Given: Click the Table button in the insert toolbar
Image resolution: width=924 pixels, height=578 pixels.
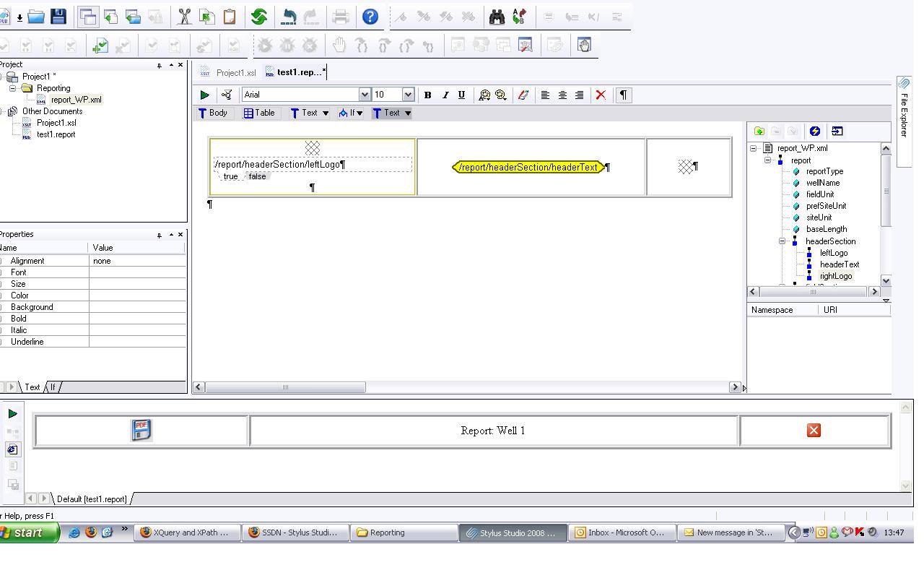Looking at the screenshot, I should click(x=259, y=113).
